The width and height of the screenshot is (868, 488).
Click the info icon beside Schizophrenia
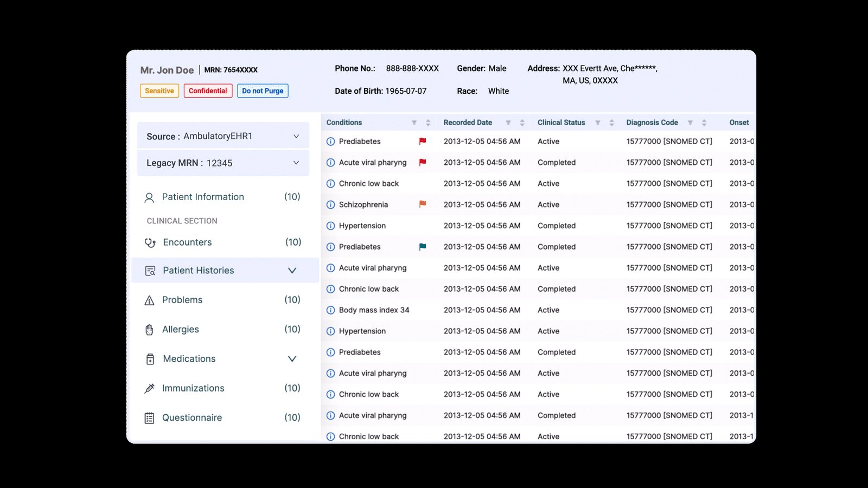tap(330, 205)
